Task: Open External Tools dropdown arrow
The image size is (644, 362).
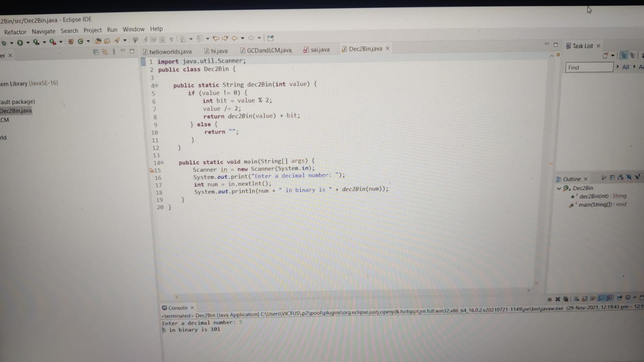Action: (61, 42)
